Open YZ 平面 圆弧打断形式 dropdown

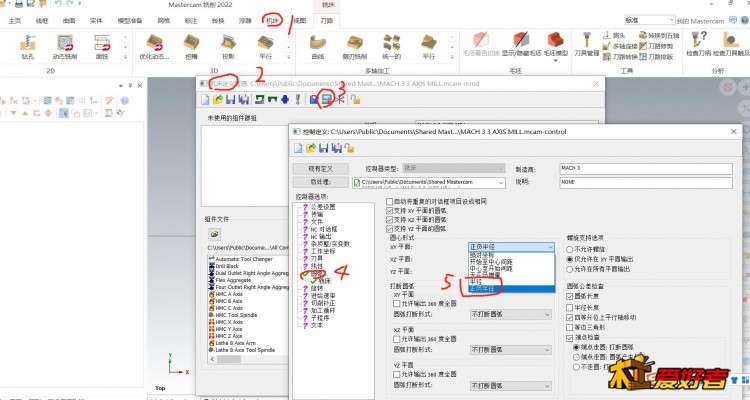[511, 385]
